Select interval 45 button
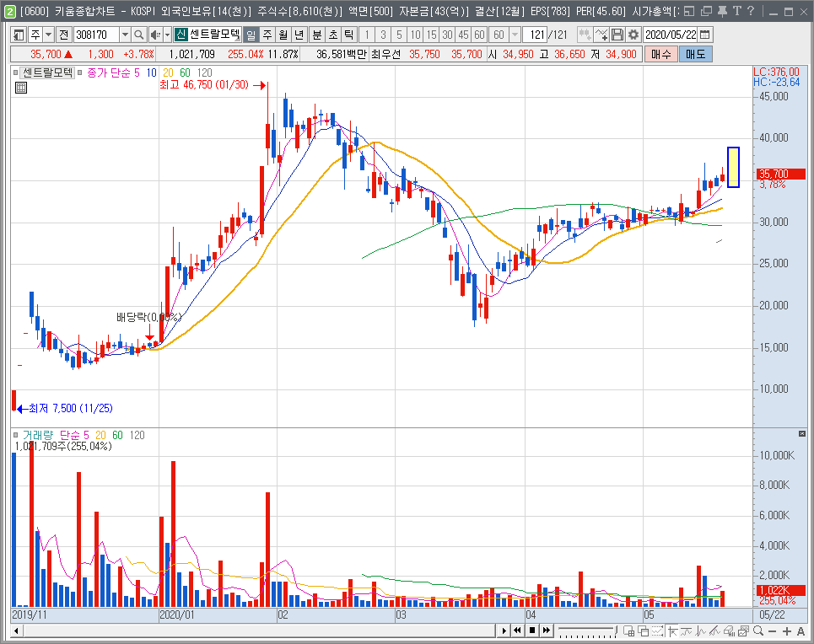This screenshot has height=644, width=814. (x=464, y=35)
